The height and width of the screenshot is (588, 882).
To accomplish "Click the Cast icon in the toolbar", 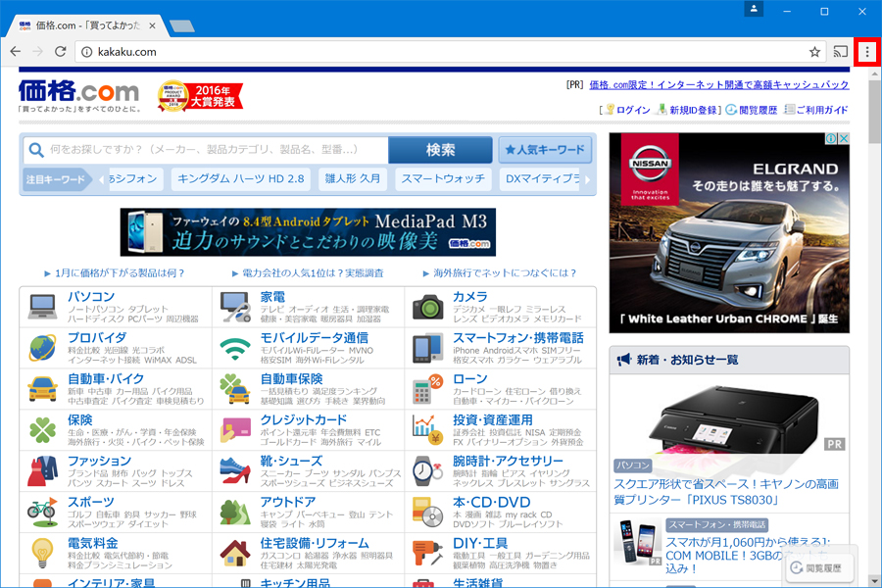I will 841,52.
